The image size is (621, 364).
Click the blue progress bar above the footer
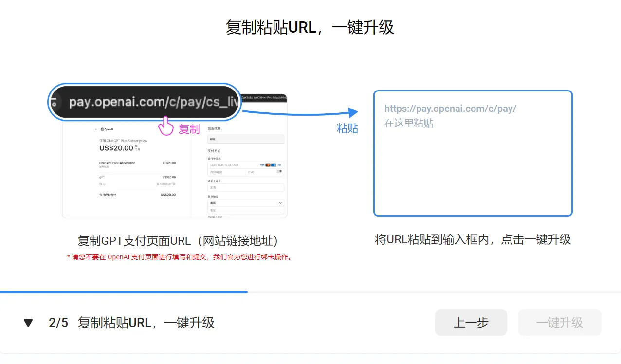pos(124,292)
